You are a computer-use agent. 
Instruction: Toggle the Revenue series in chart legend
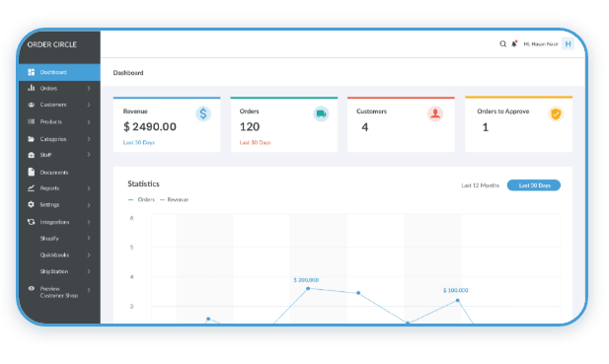(x=174, y=199)
